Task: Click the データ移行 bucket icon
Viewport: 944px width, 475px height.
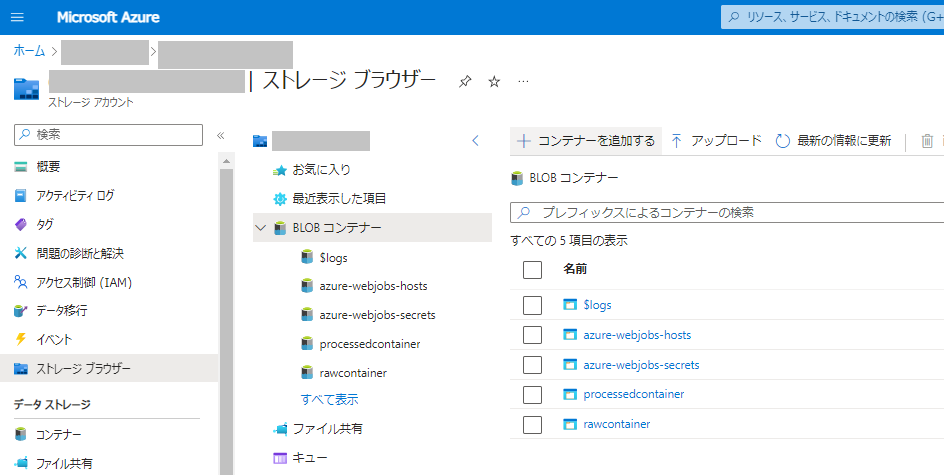Action: (21, 311)
